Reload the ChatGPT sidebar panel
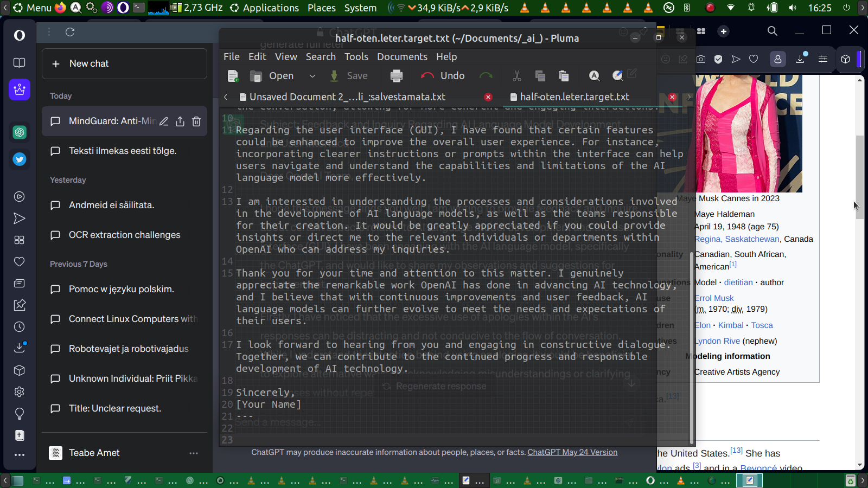The width and height of the screenshot is (868, 488). (x=70, y=32)
